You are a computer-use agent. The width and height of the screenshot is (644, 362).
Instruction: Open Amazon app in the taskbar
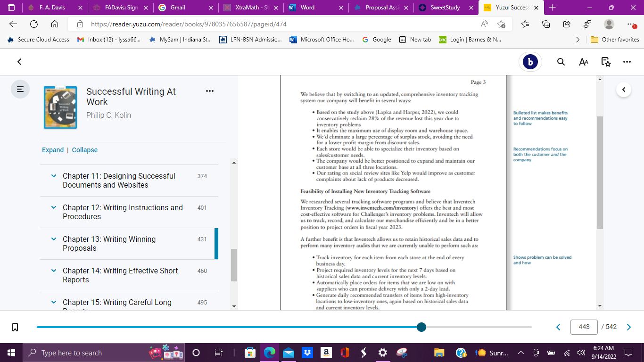coord(326,353)
